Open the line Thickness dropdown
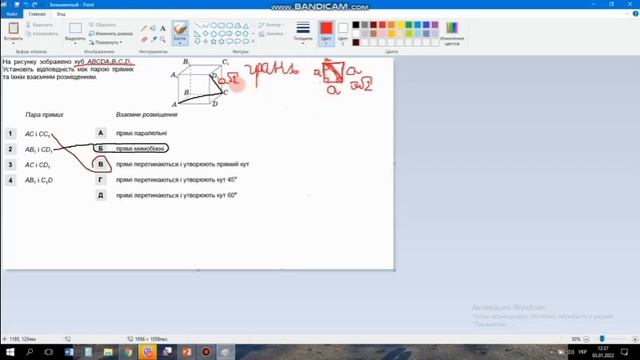Image resolution: width=640 pixels, height=360 pixels. click(x=303, y=32)
